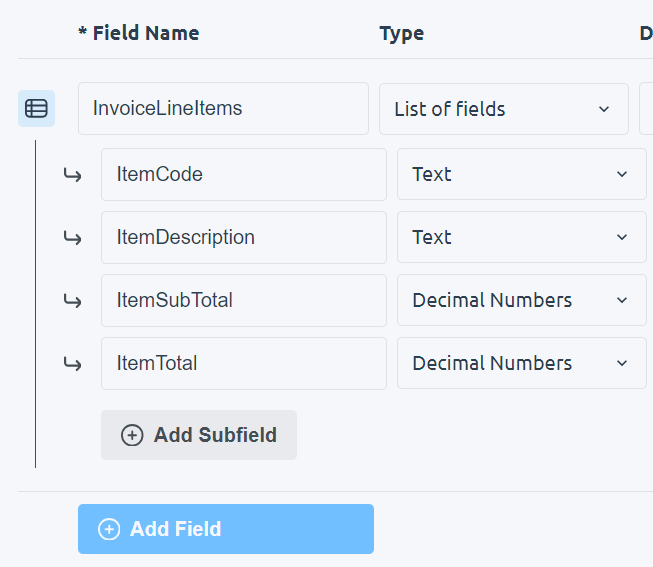Expand ItemSubTotal Decimal Numbers type dropdown

[521, 301]
